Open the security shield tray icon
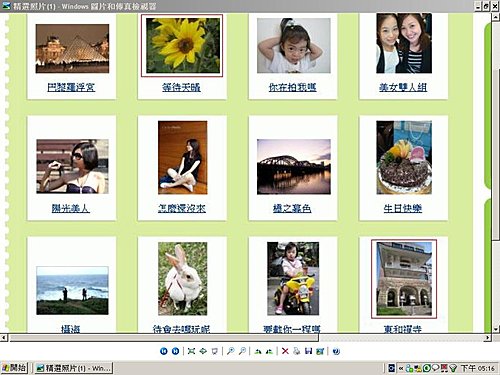 pyautogui.click(x=453, y=368)
